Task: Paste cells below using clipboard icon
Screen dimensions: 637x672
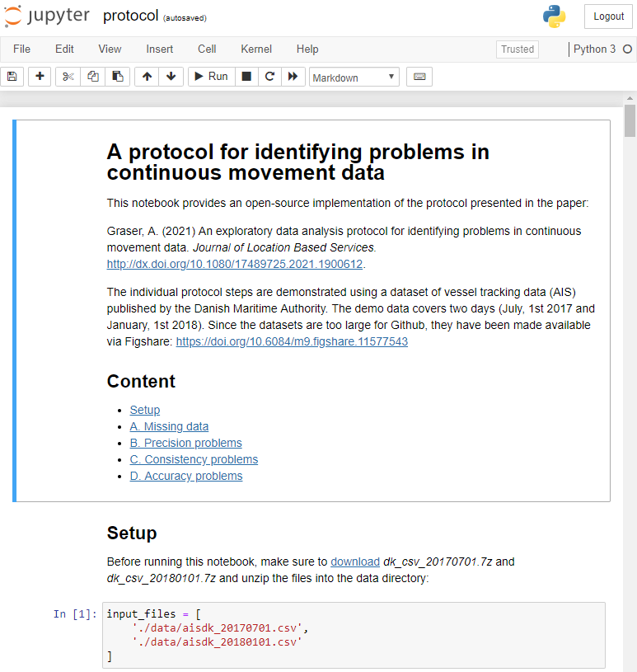Action: click(x=117, y=77)
